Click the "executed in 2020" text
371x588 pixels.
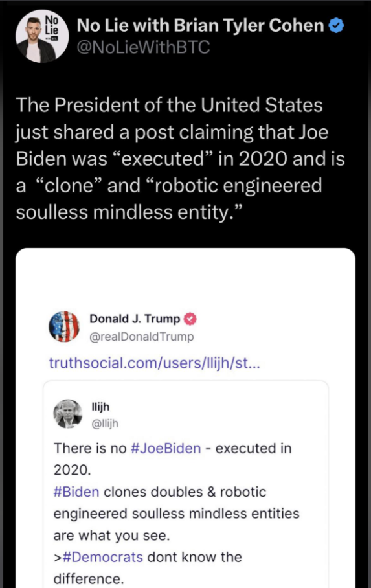coord(173,459)
